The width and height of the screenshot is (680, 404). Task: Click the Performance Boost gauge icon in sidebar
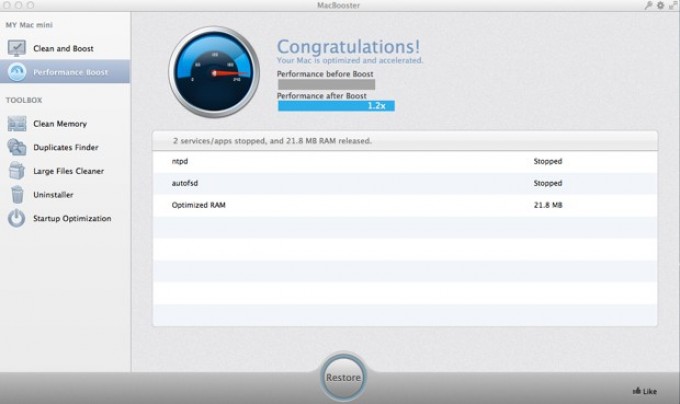point(16,72)
